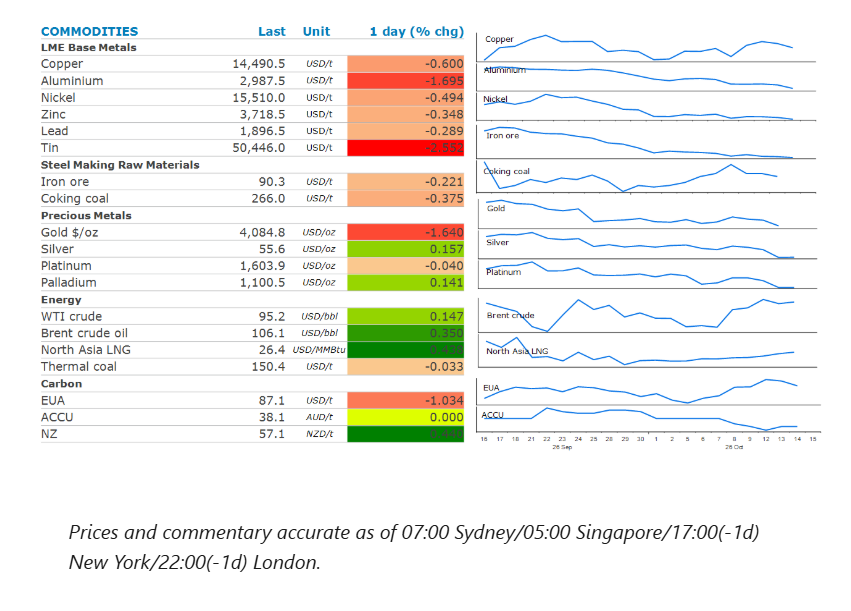The width and height of the screenshot is (851, 611).
Task: Select the Unit column header
Action: pyautogui.click(x=316, y=31)
